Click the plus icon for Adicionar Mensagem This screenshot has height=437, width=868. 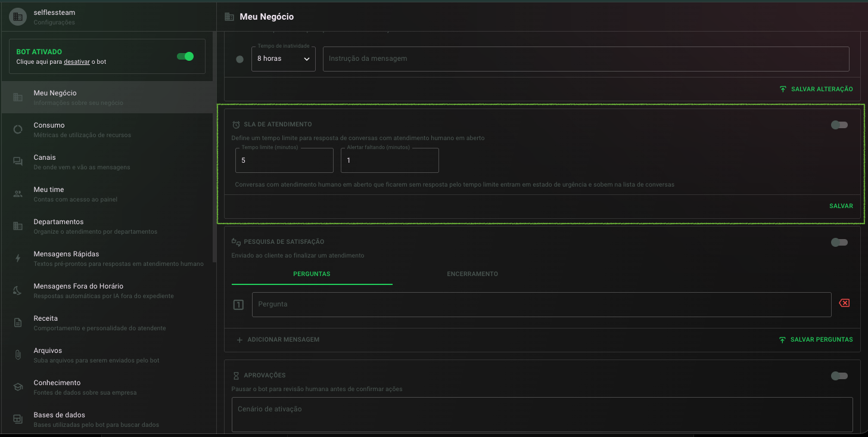(x=239, y=340)
